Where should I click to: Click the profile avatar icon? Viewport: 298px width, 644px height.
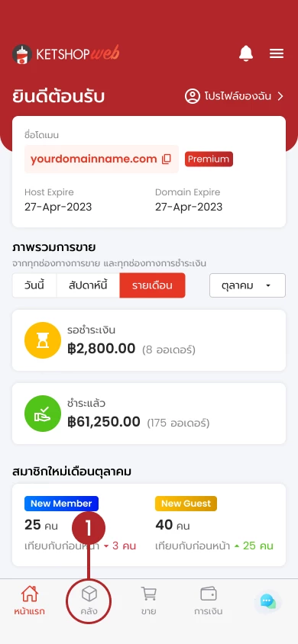click(192, 96)
